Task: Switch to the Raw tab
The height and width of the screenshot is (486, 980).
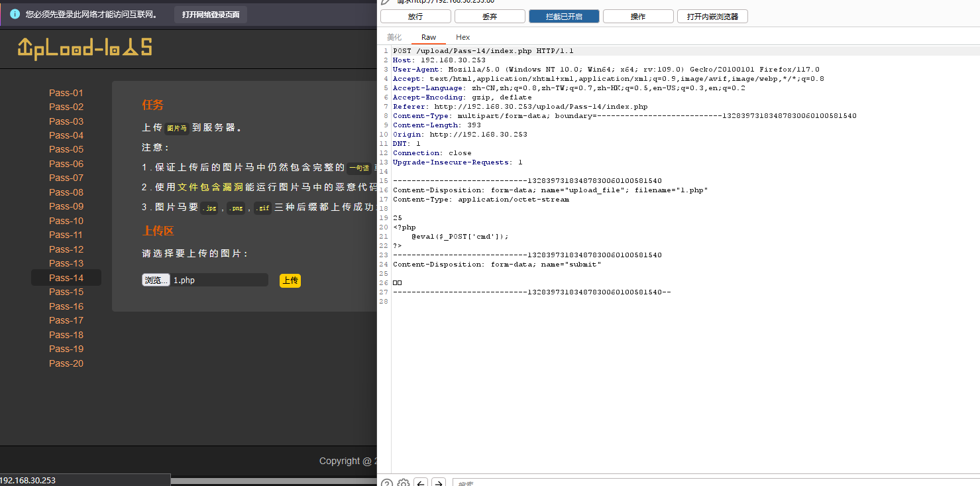Action: [x=429, y=37]
